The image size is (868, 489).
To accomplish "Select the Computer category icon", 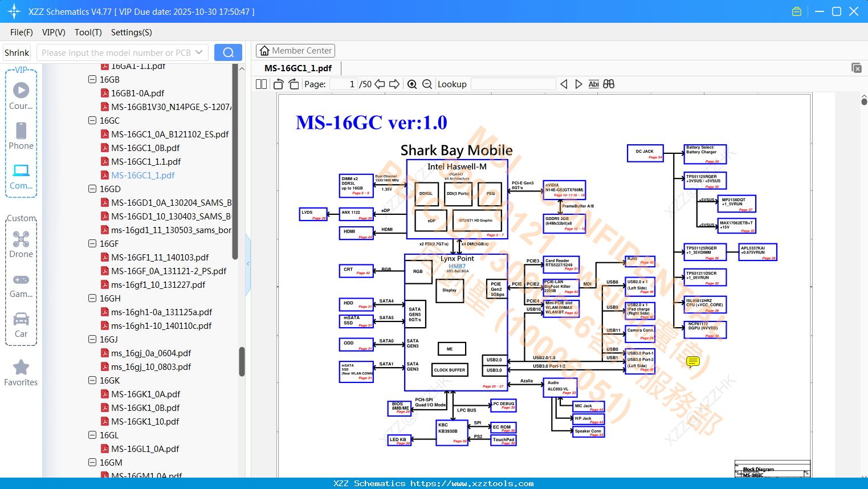I will pos(21,177).
